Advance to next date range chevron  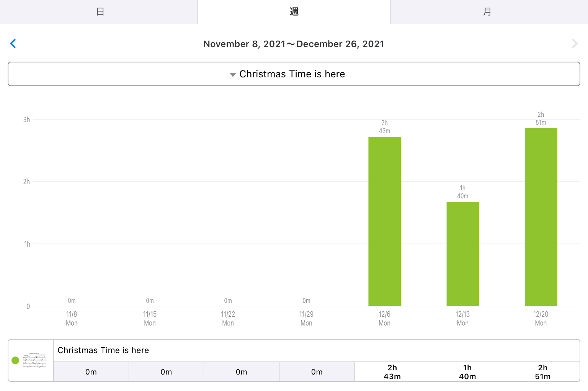575,44
